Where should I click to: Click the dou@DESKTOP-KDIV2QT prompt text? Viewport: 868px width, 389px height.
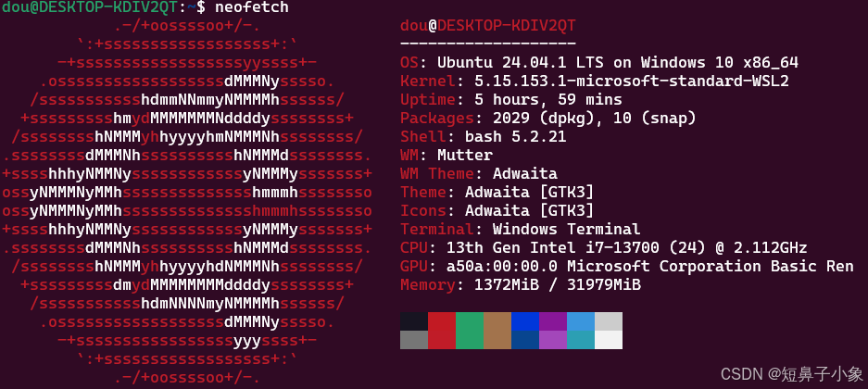click(x=89, y=7)
